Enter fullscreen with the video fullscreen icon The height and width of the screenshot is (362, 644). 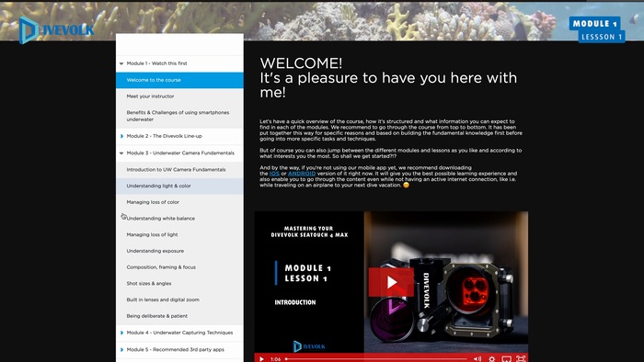point(521,359)
